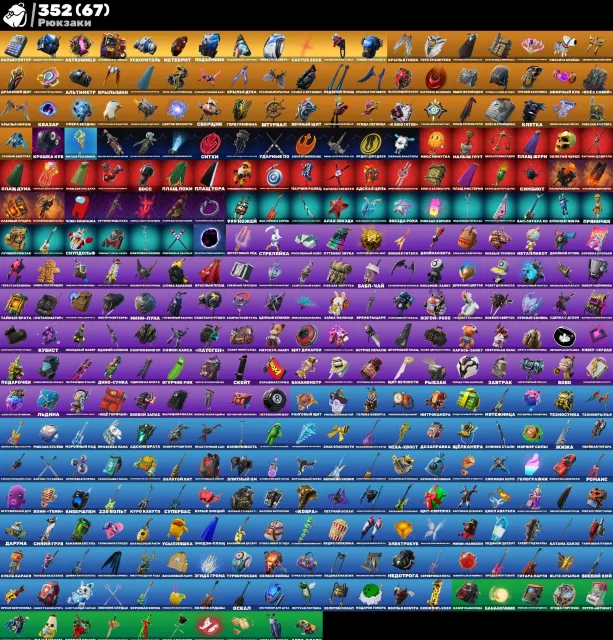
Task: Choose the Банановик glowing orb item
Action: tap(500, 595)
